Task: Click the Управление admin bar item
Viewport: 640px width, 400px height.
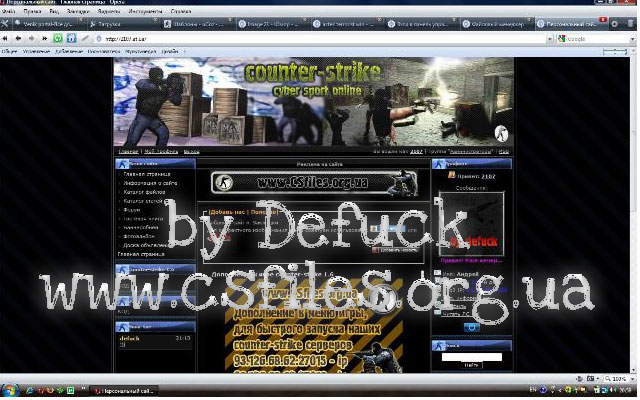Action: click(36, 51)
